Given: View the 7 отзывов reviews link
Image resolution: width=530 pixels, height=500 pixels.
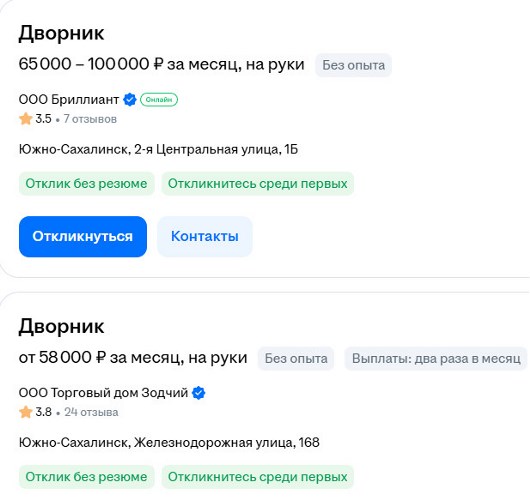Looking at the screenshot, I should (90, 119).
